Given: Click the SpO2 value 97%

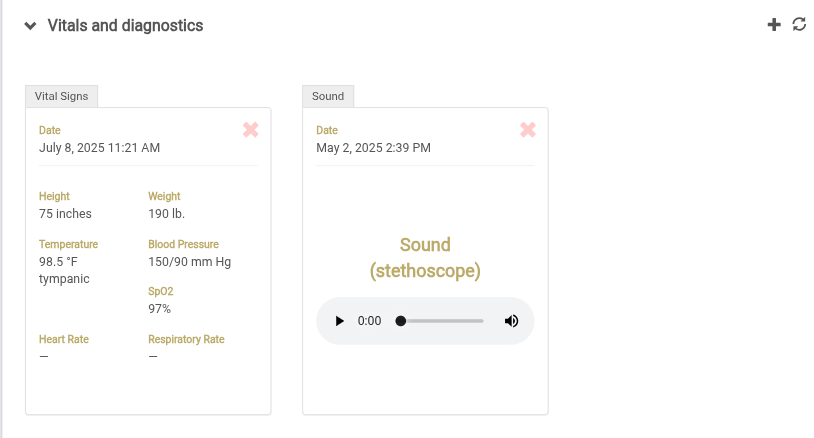Looking at the screenshot, I should (159, 309).
